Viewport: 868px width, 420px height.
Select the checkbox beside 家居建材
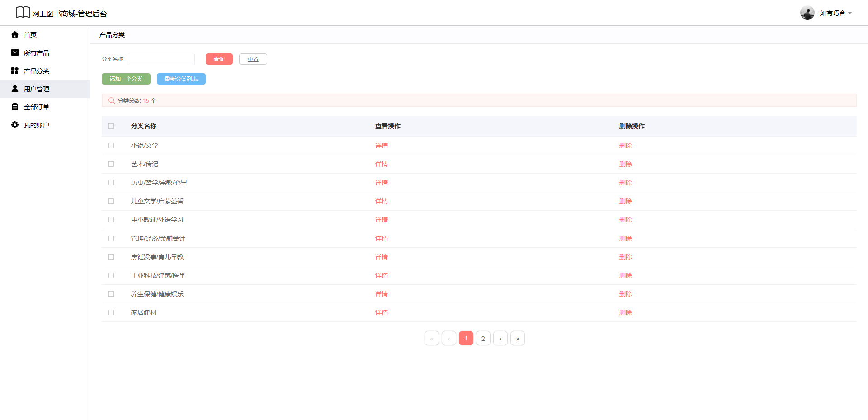click(111, 312)
